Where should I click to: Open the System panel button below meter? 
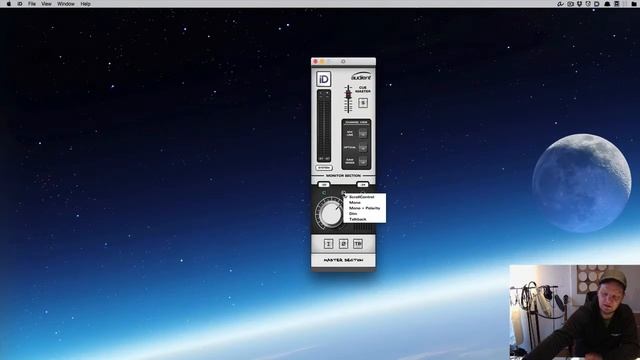click(x=324, y=168)
